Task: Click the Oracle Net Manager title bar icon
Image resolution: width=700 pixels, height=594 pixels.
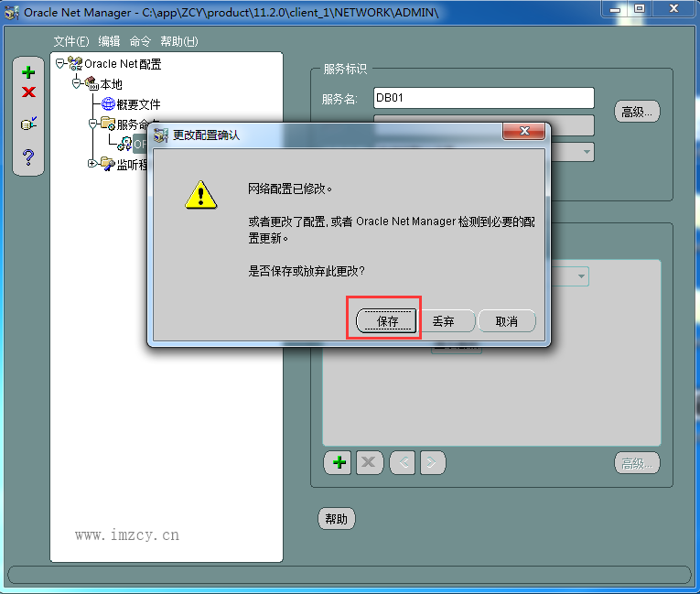Action: [12, 13]
